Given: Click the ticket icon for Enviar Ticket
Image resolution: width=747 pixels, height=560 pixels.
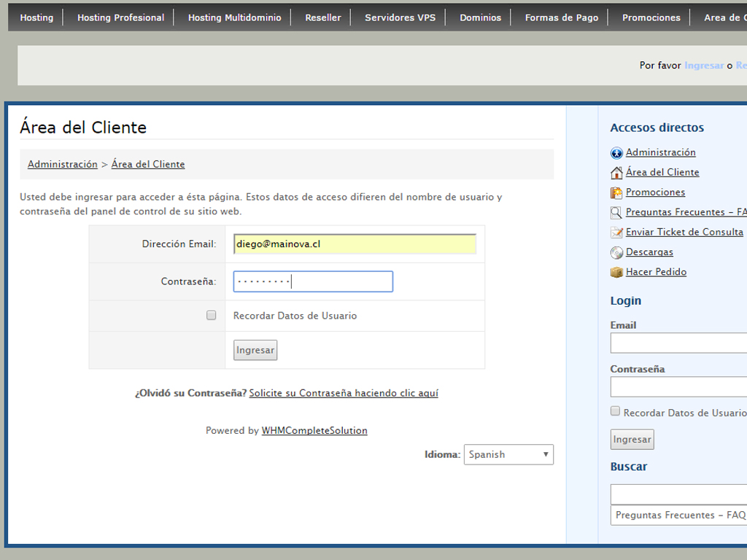Looking at the screenshot, I should [616, 233].
